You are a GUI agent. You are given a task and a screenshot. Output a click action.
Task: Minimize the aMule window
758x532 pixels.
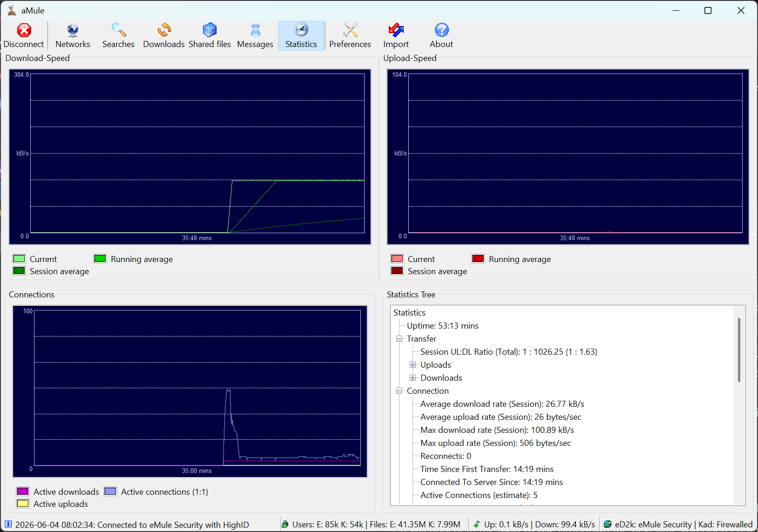pos(676,10)
